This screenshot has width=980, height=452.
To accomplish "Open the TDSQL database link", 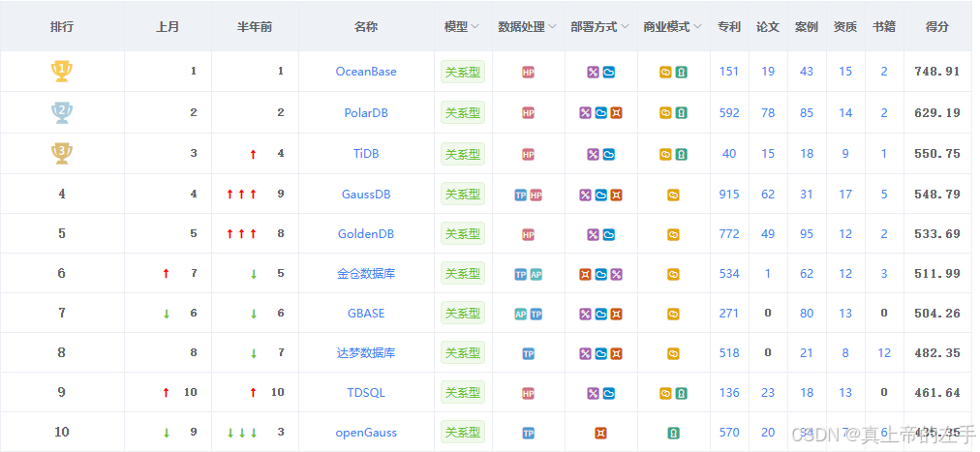I will click(x=366, y=393).
